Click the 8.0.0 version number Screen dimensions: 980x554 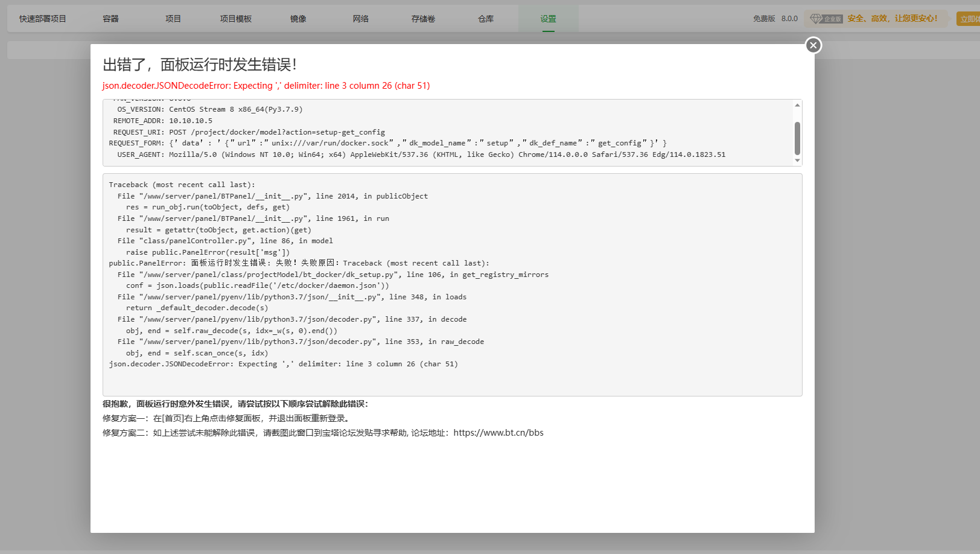click(789, 19)
